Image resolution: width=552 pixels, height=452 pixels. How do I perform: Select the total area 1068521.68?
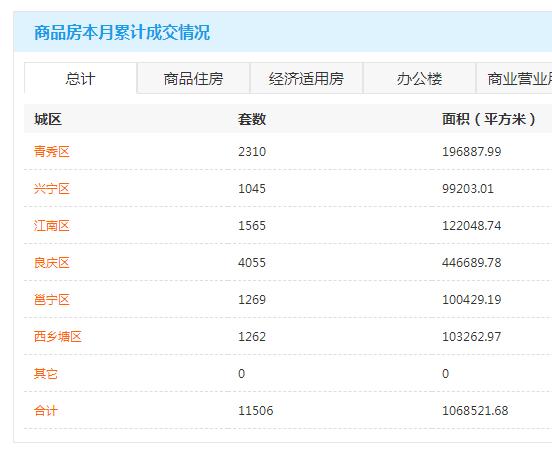tap(475, 410)
